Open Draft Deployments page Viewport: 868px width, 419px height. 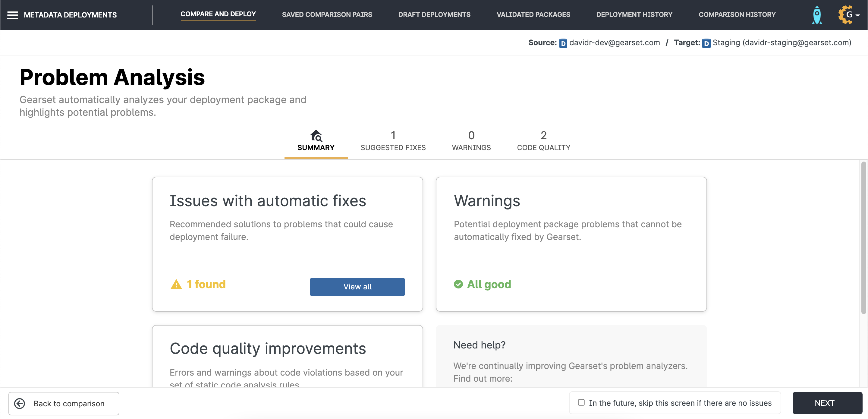434,14
